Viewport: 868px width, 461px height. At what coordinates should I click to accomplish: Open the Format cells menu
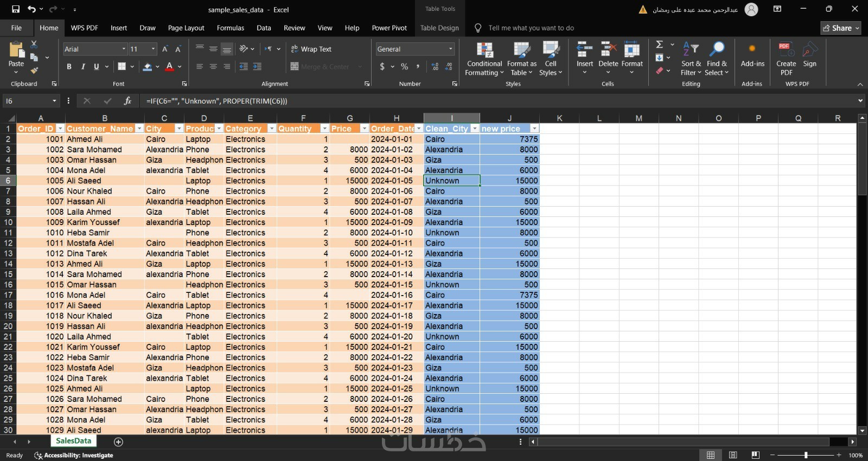tap(632, 59)
